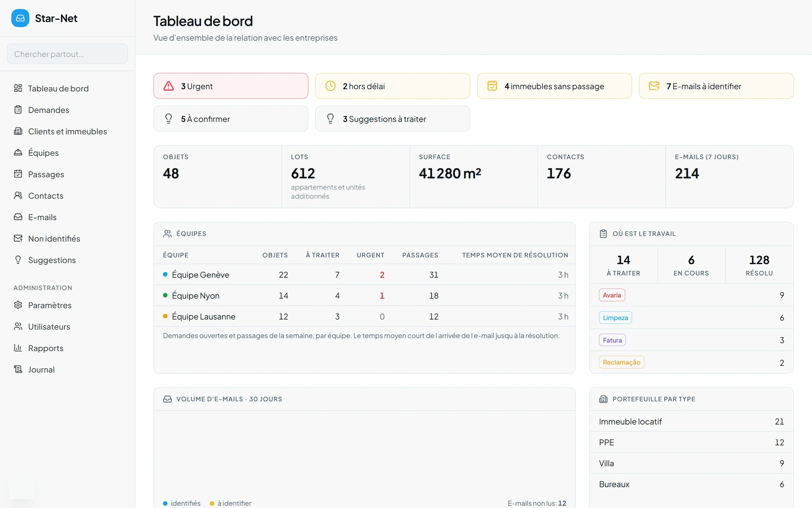
Task: Click the 128 Résolu counter
Action: [x=760, y=265]
